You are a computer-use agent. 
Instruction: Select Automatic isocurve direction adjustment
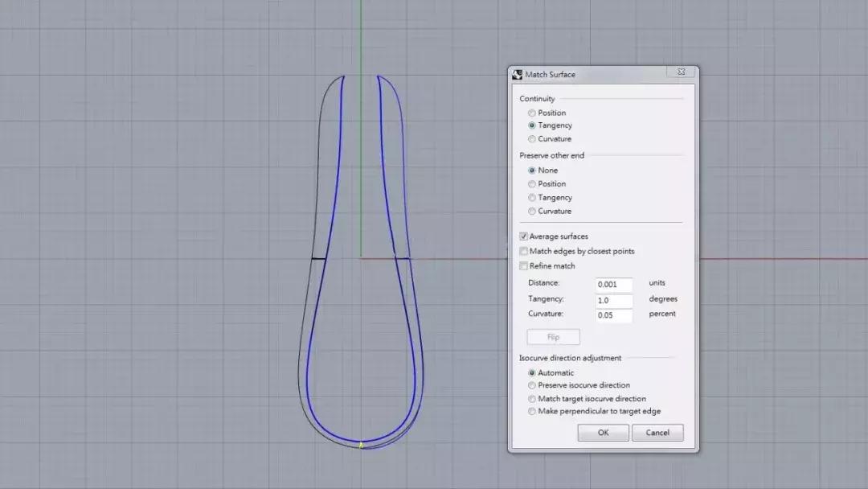click(532, 373)
